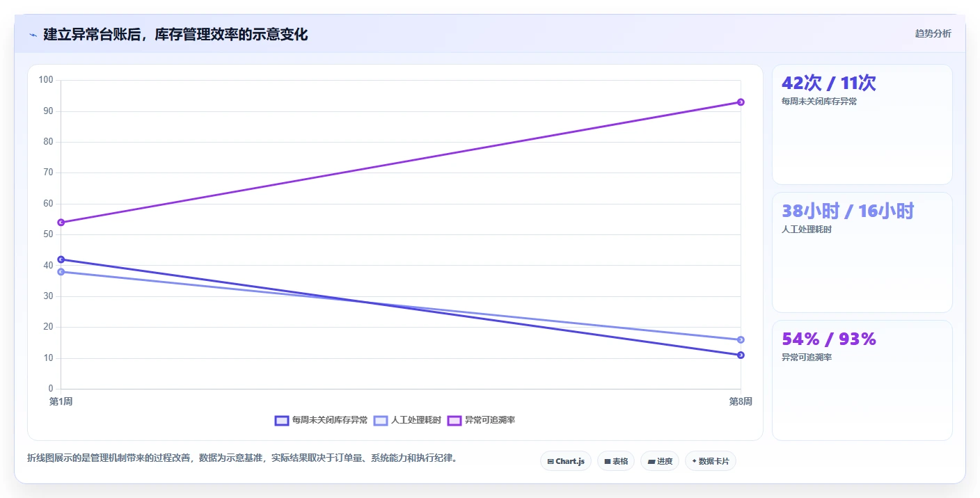
Task: Click the 54% / 93% stat value
Action: pos(828,339)
